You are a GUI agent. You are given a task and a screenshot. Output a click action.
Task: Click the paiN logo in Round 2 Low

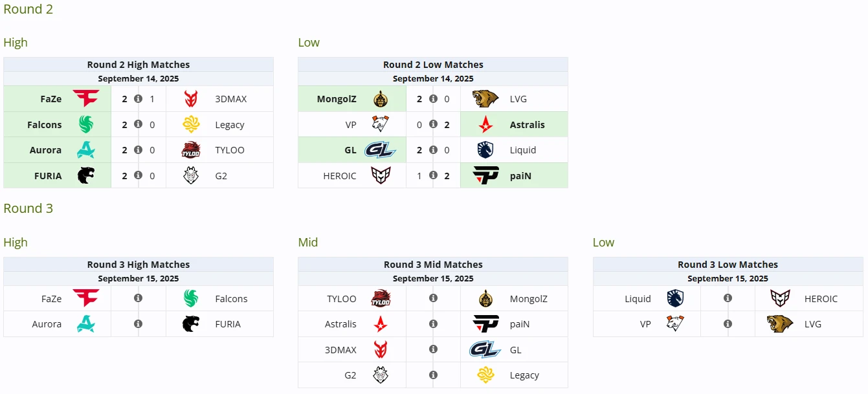click(x=485, y=175)
